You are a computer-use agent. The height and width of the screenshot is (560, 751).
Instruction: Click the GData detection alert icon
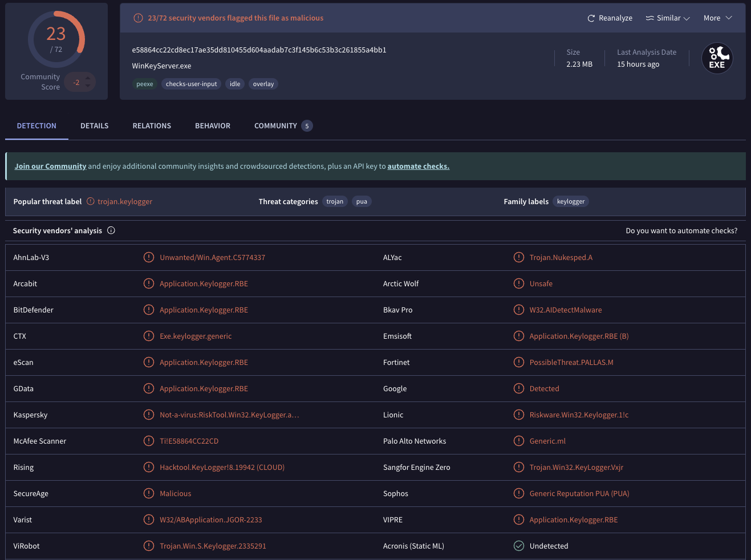point(149,388)
